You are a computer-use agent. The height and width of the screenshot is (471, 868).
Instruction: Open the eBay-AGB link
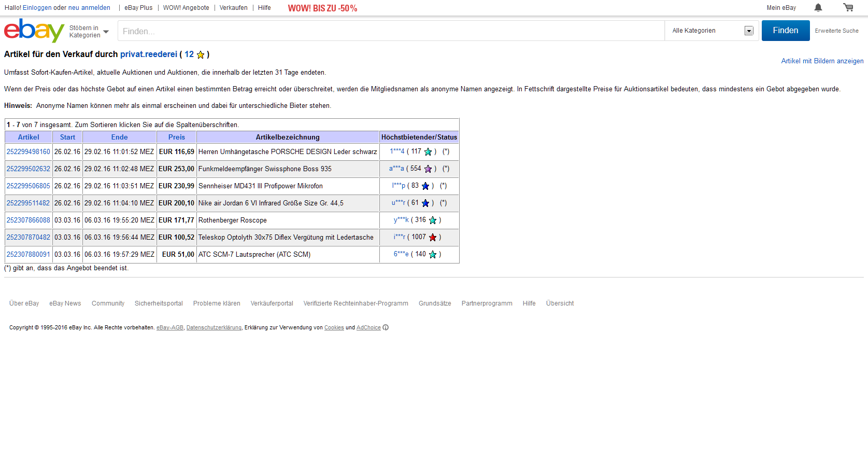coord(170,327)
